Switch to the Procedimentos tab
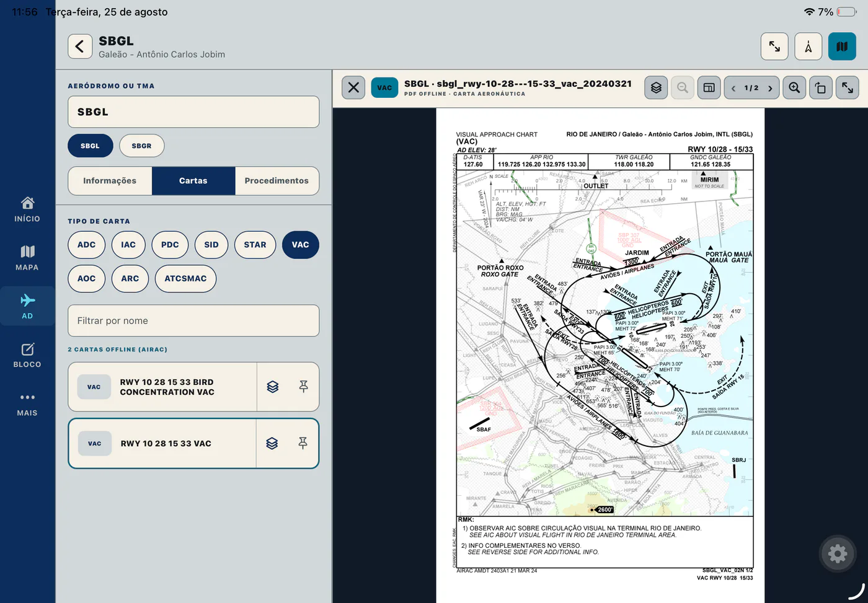 point(277,181)
